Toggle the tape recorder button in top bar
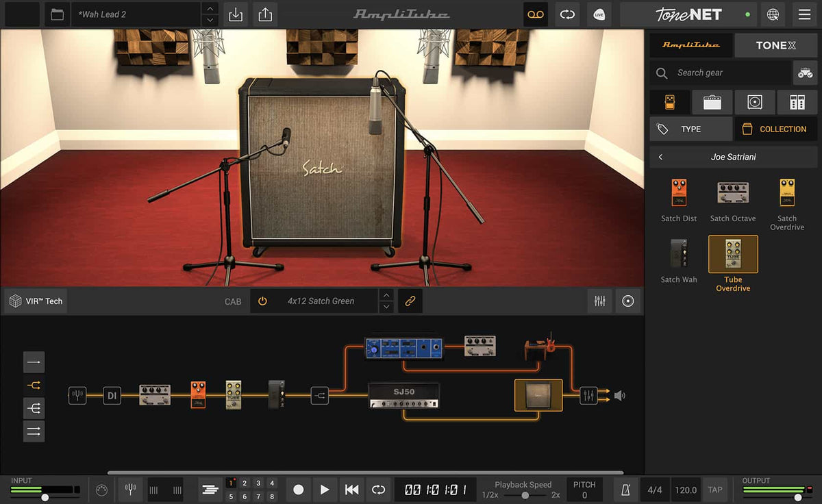The height and width of the screenshot is (504, 822). (536, 14)
